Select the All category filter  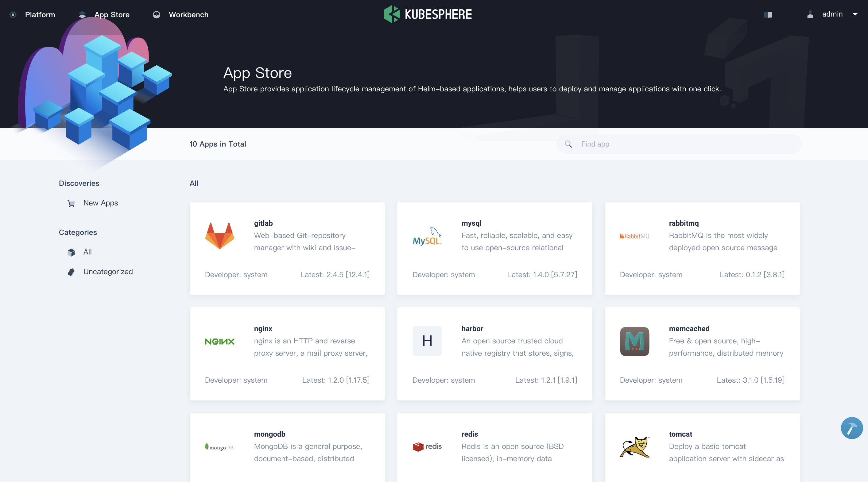[x=87, y=252]
